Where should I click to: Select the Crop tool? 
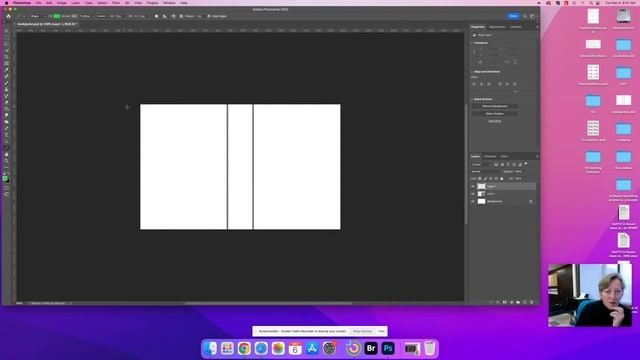7,57
